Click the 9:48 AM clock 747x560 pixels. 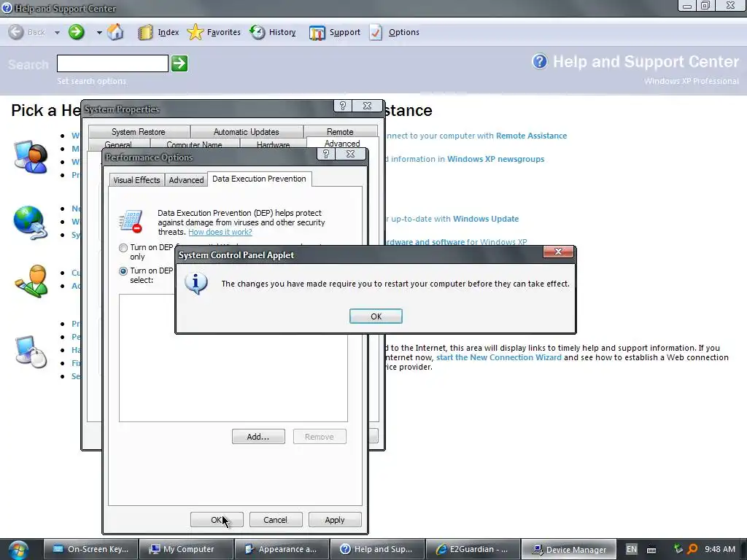pos(720,549)
